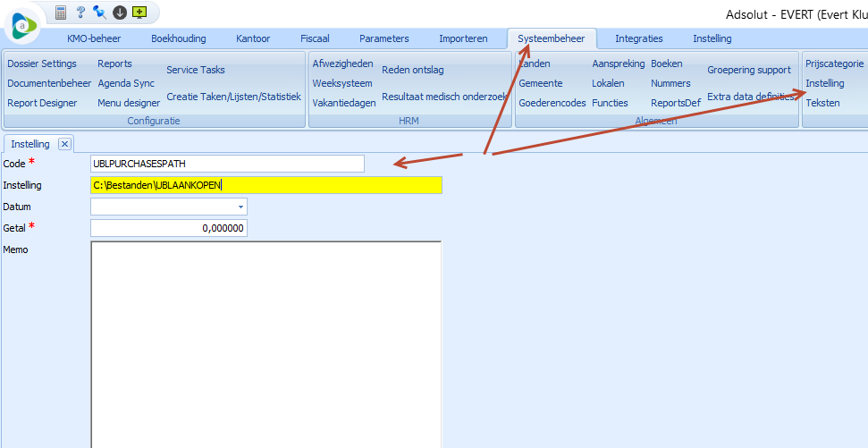Click the green monitor plus icon
This screenshot has width=868, height=448.
pos(139,13)
